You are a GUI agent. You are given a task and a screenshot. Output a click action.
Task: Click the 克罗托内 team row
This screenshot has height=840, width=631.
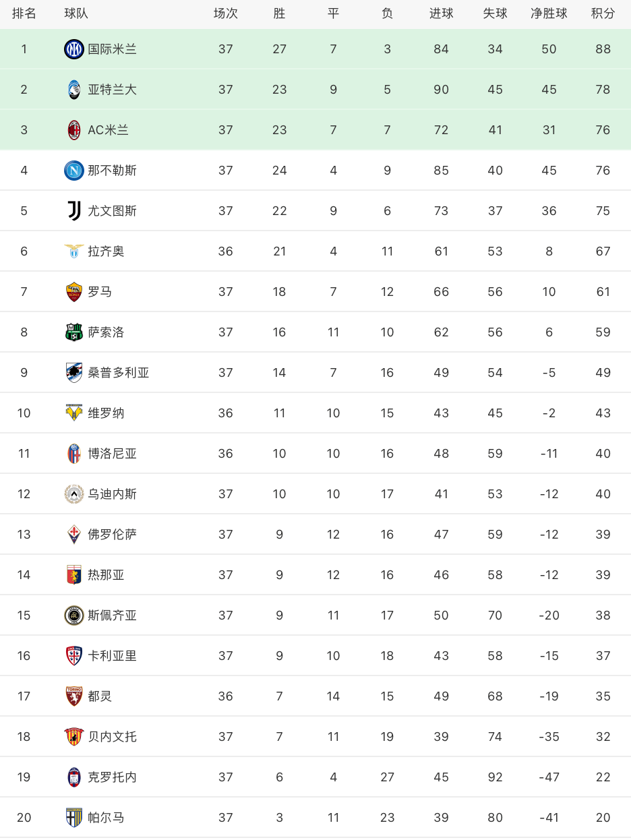(315, 777)
